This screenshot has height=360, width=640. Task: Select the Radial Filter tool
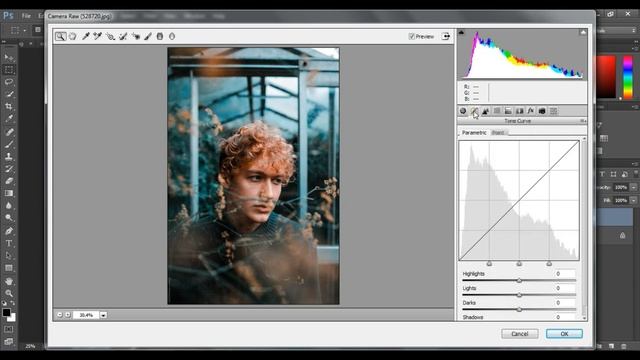pos(172,36)
